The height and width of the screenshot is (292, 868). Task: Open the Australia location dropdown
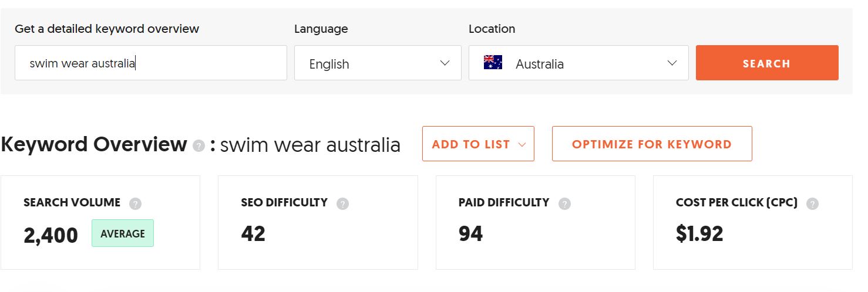click(578, 63)
